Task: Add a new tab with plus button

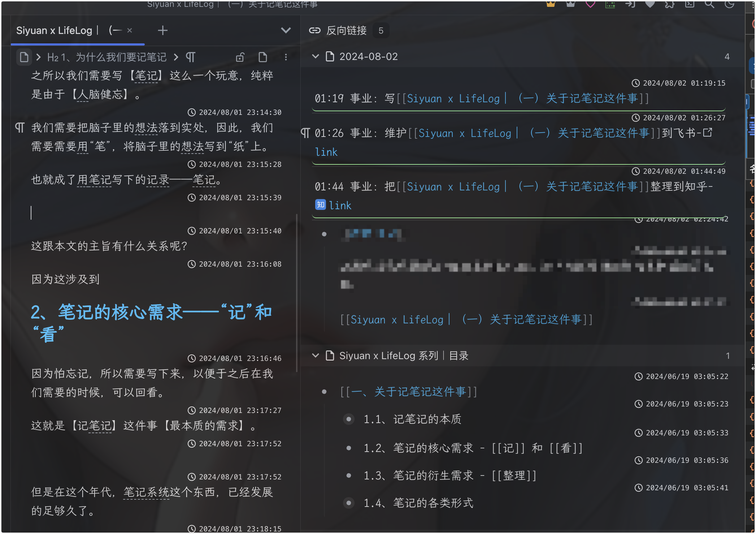Action: point(163,30)
